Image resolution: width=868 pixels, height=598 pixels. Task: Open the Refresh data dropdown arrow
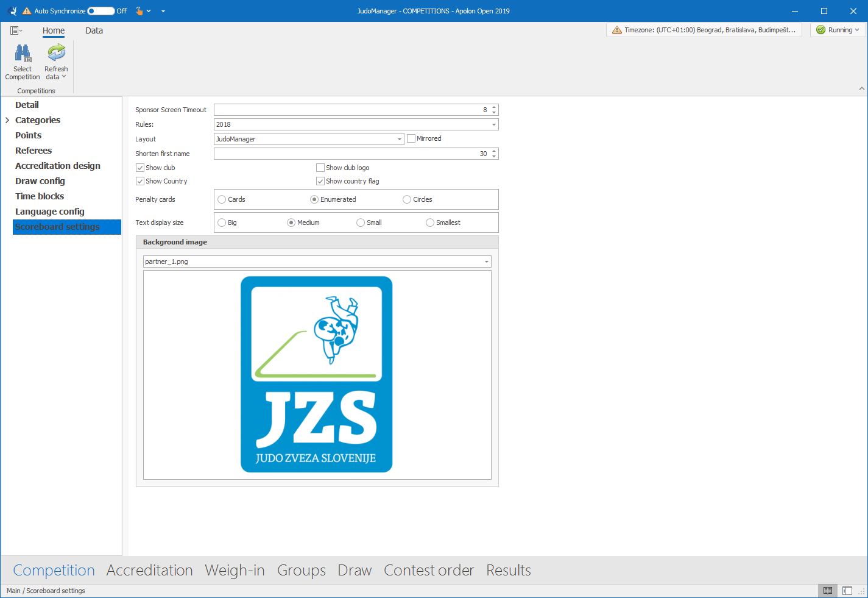click(x=64, y=77)
